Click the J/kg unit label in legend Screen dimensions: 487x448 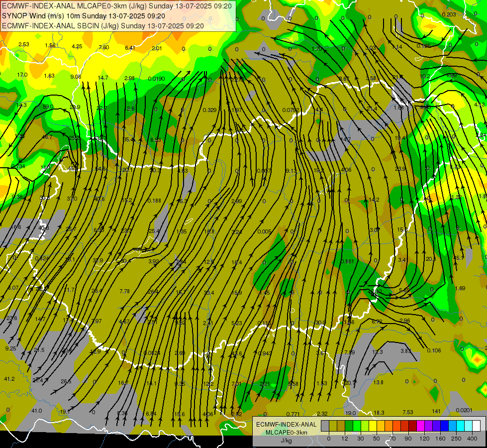286,441
